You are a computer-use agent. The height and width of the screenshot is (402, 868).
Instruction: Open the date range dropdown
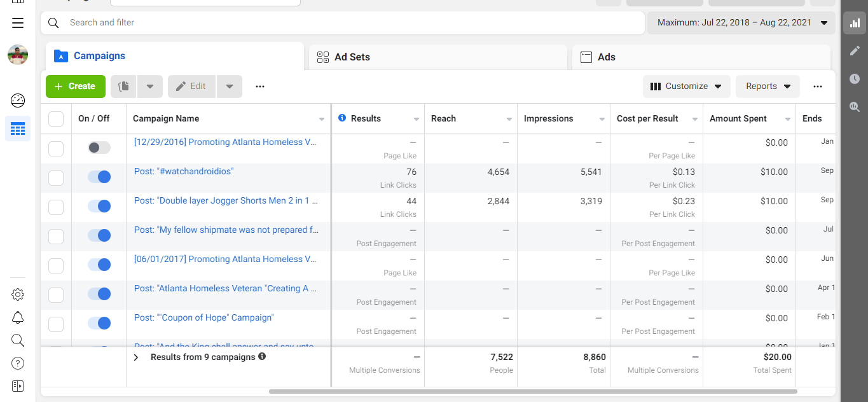tap(742, 23)
